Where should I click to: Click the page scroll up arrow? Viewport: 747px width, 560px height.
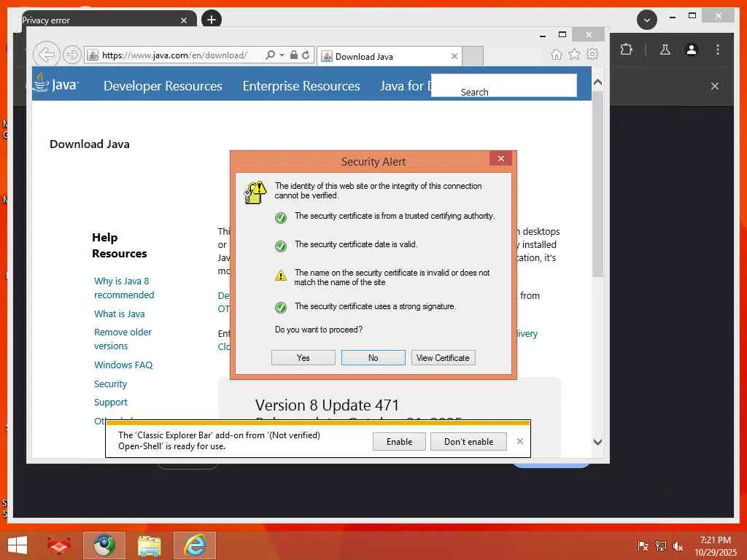(x=598, y=82)
